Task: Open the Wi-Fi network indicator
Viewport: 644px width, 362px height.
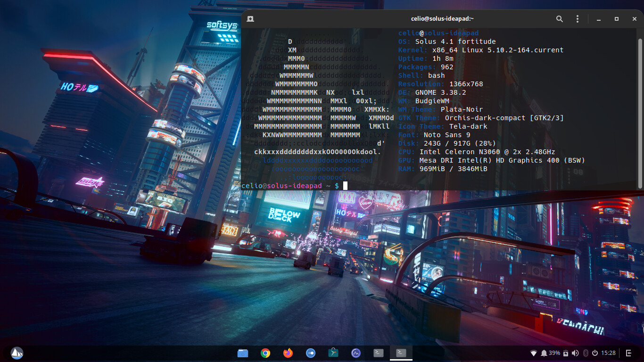Action: point(534,353)
